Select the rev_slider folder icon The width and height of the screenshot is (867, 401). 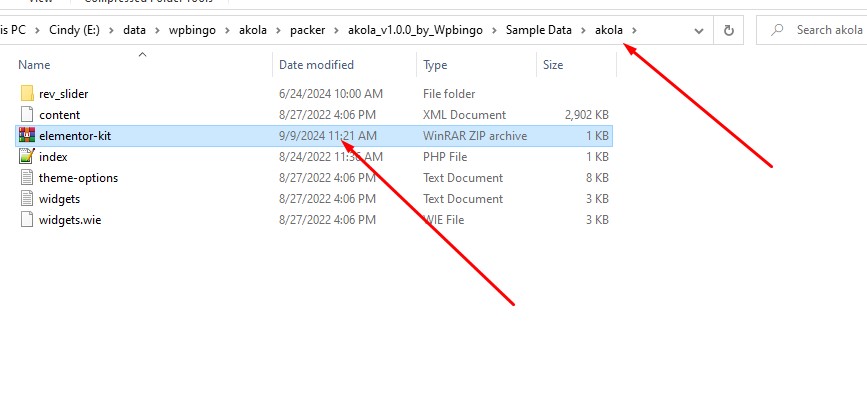point(27,93)
